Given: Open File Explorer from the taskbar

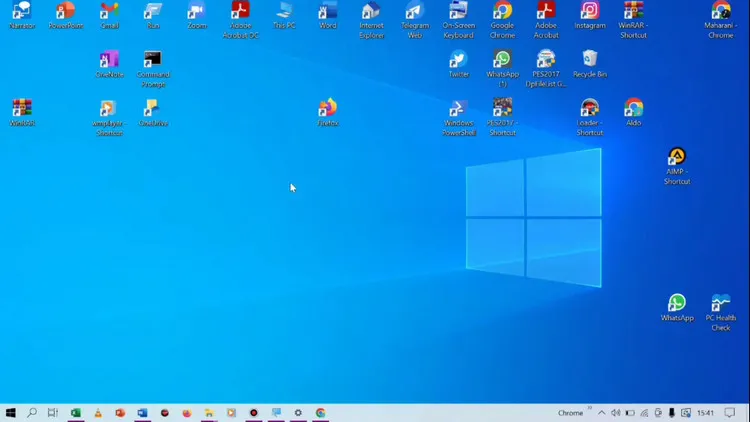Looking at the screenshot, I should tap(209, 412).
